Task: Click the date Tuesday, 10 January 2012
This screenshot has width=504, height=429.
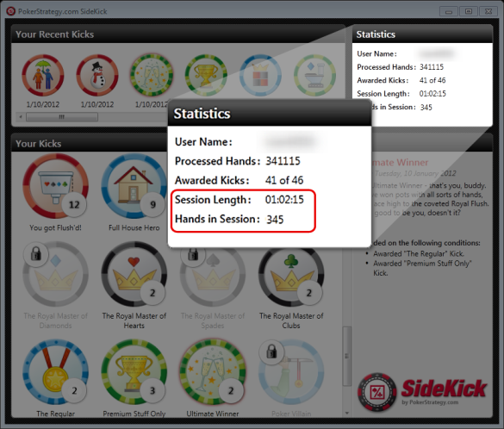Action: (x=415, y=173)
